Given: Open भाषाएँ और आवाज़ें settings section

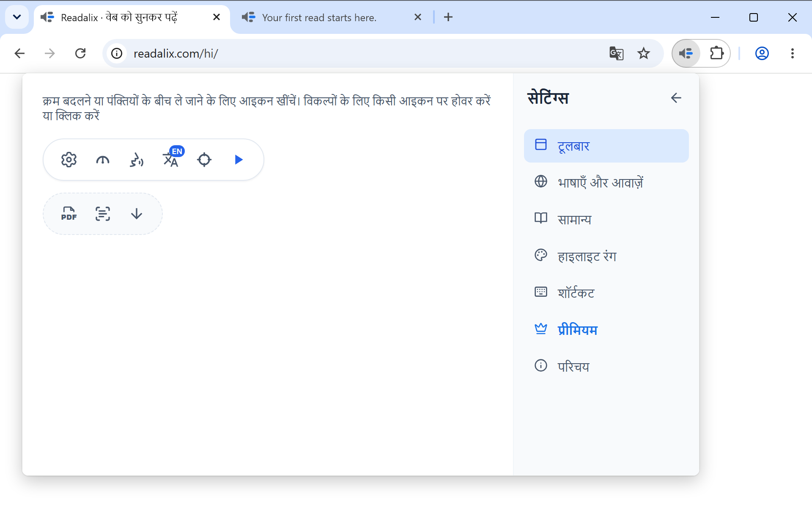Looking at the screenshot, I should (x=606, y=182).
